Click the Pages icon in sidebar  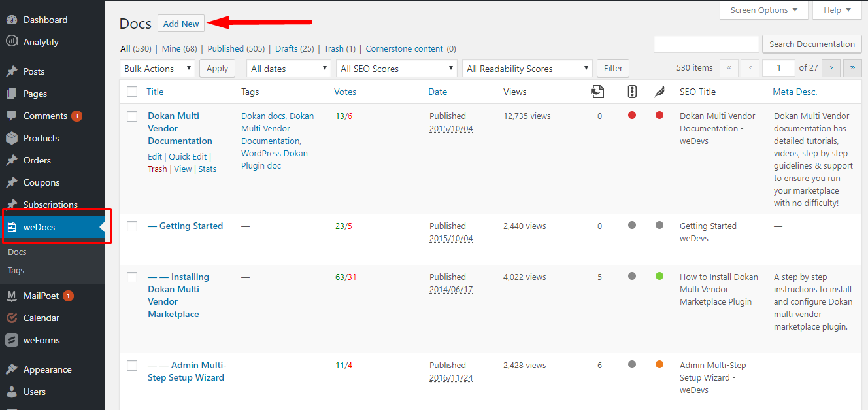pyautogui.click(x=12, y=94)
